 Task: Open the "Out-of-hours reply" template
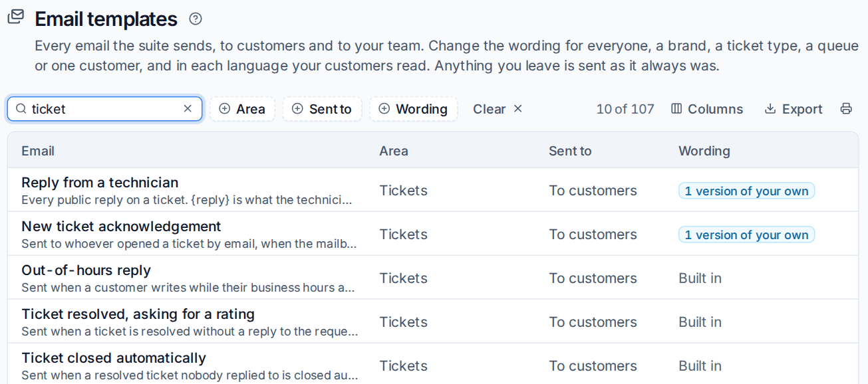click(86, 270)
